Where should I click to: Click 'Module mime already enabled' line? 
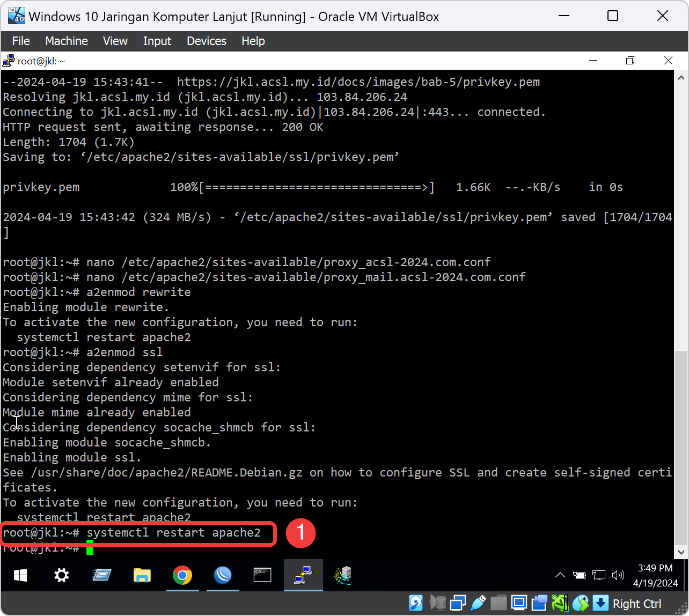pos(97,413)
